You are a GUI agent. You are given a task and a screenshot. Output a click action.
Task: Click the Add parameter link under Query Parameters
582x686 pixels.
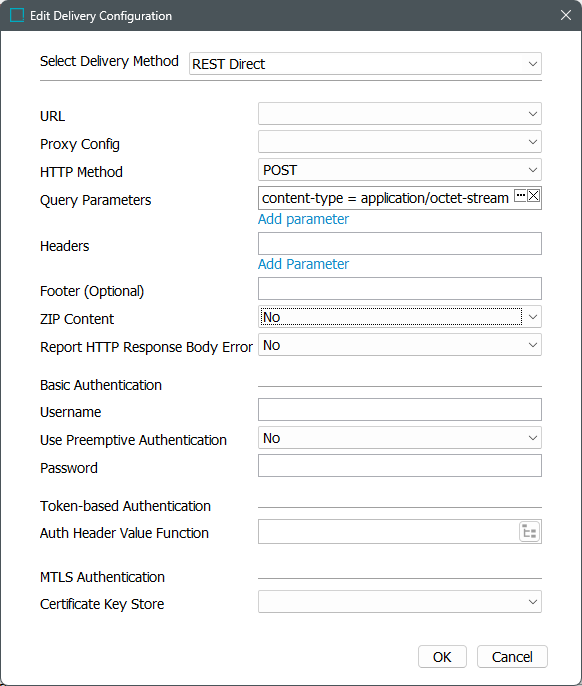point(303,219)
